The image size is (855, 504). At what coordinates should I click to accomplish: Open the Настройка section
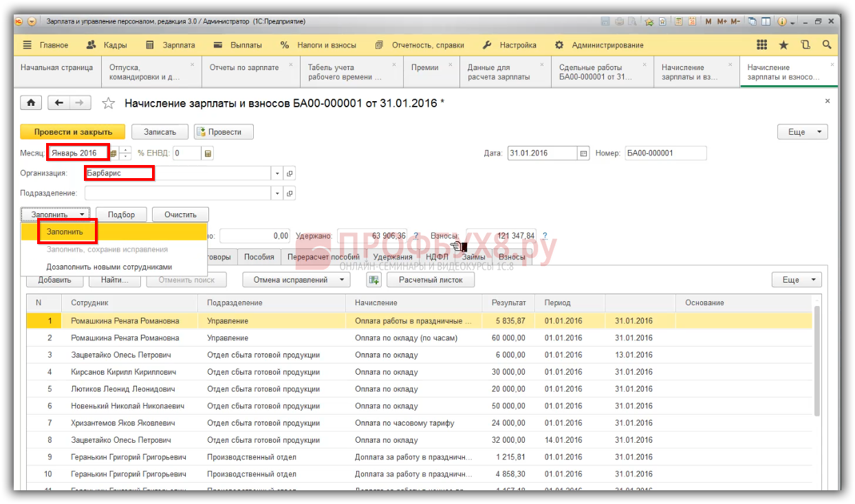[x=510, y=45]
